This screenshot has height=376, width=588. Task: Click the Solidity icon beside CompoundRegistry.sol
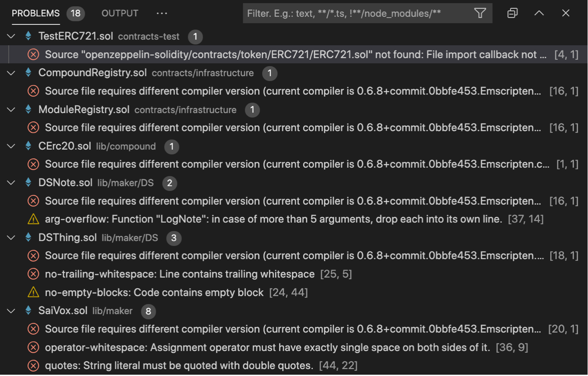click(x=28, y=73)
